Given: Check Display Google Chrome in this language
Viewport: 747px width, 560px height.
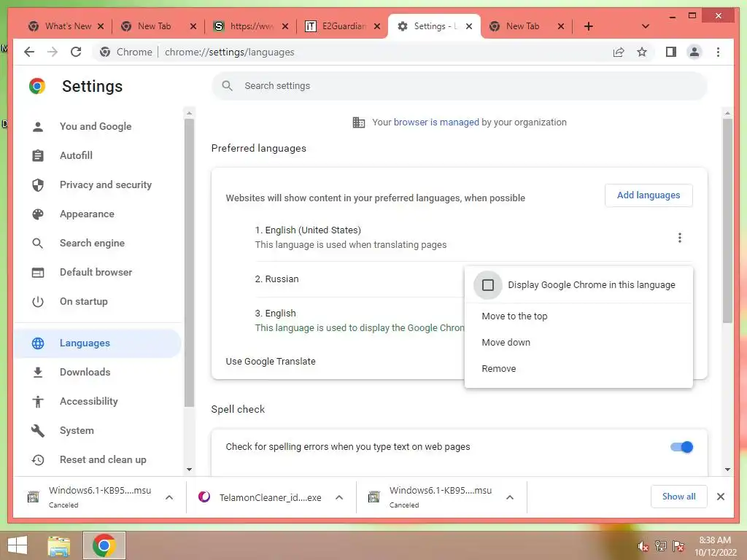Looking at the screenshot, I should coord(488,285).
